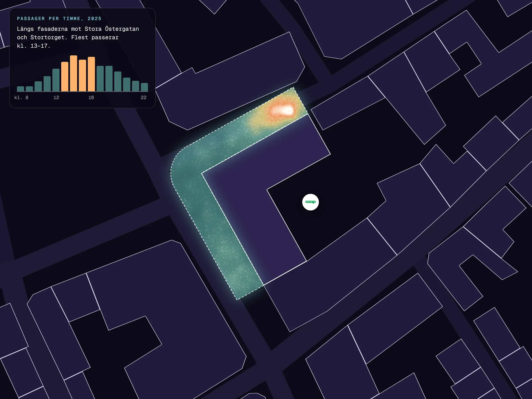This screenshot has height=399, width=532.
Task: Click the Coop store marker
Action: (311, 202)
